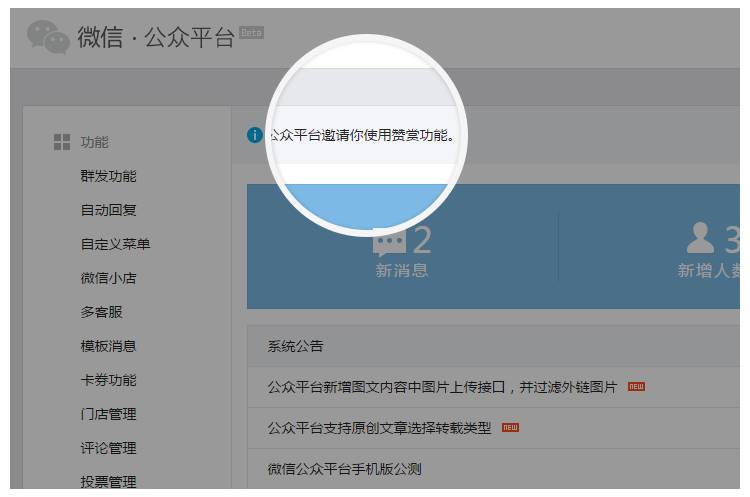The width and height of the screenshot is (750, 497).
Task: Click the WeChat logo icon
Action: tap(48, 37)
